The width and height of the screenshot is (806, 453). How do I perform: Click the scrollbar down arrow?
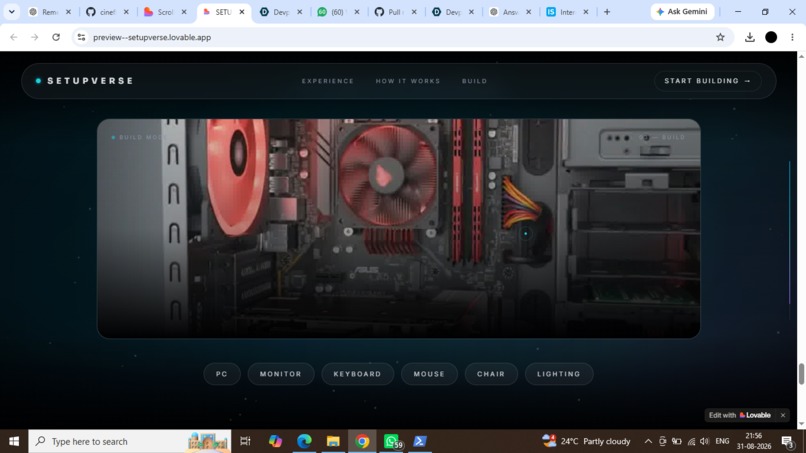(x=801, y=424)
